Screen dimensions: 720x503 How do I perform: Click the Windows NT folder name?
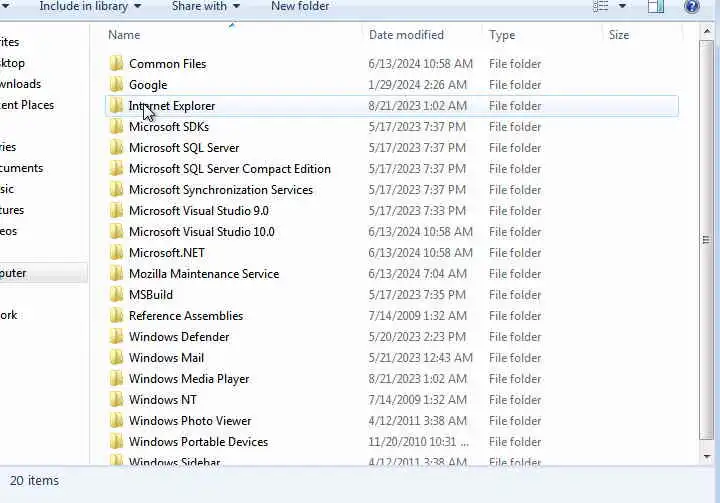163,400
